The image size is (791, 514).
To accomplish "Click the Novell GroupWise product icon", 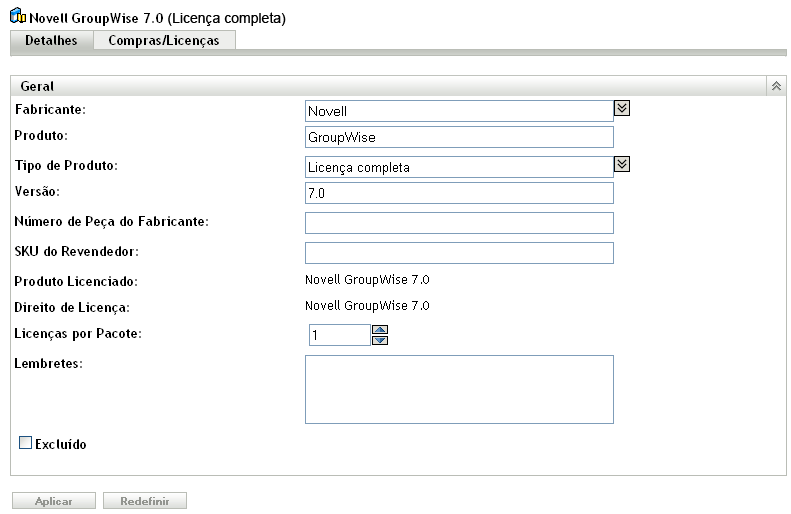I will pos(19,19).
